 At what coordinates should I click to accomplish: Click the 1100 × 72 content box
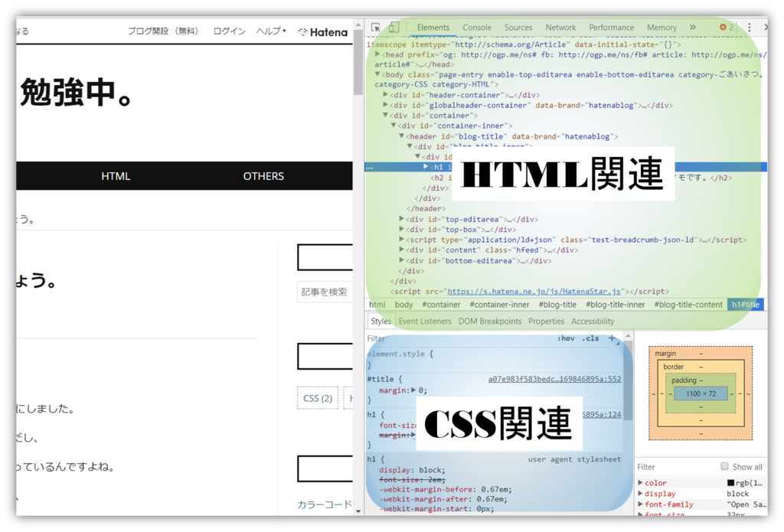pos(701,393)
